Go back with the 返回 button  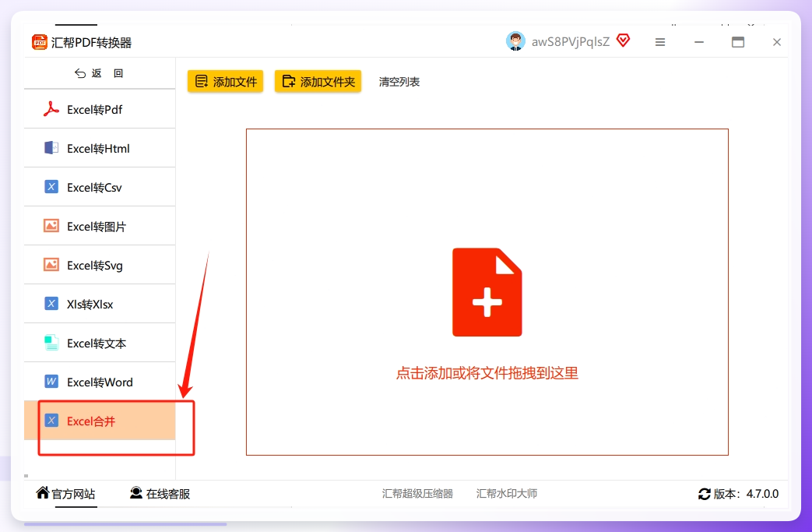tap(100, 73)
